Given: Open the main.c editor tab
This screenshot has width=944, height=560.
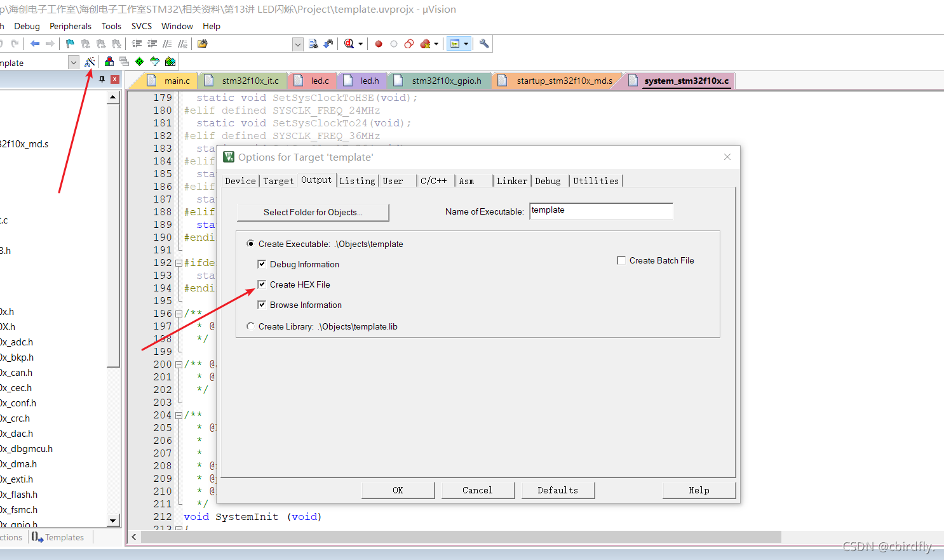Looking at the screenshot, I should tap(169, 81).
